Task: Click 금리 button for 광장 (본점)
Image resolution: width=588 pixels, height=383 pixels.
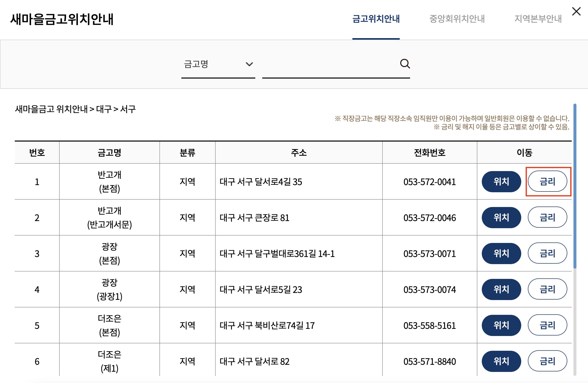Action: click(548, 254)
